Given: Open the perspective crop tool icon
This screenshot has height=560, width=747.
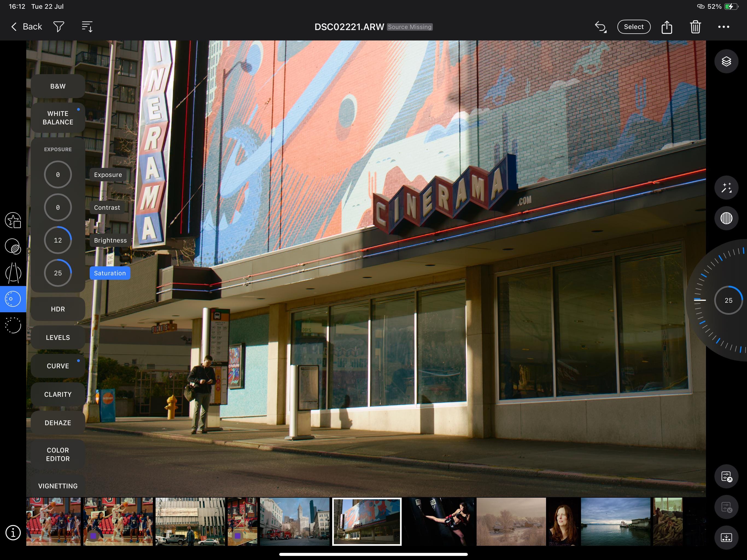Looking at the screenshot, I should [13, 273].
